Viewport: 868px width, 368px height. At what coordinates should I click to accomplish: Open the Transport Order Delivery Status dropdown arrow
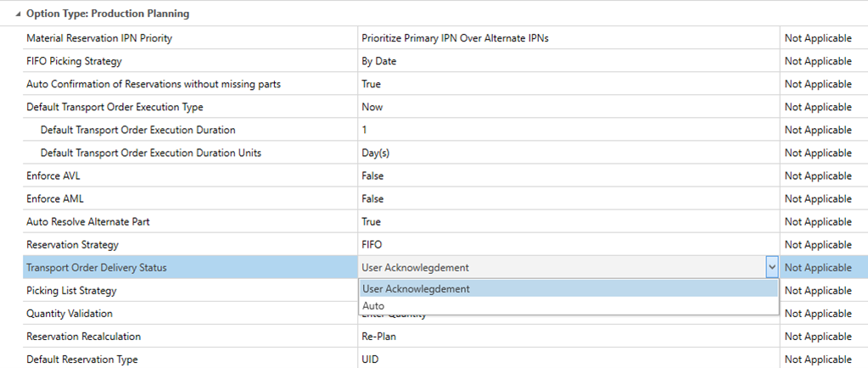click(771, 267)
